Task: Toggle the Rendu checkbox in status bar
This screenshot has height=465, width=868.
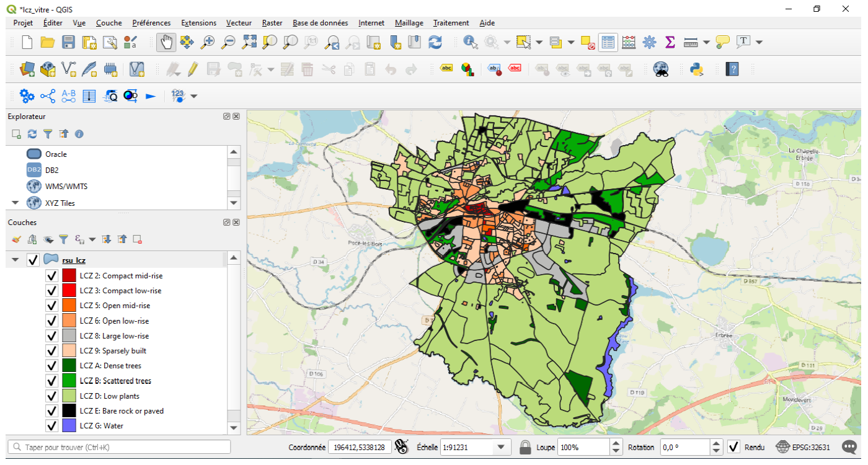Action: (x=733, y=447)
